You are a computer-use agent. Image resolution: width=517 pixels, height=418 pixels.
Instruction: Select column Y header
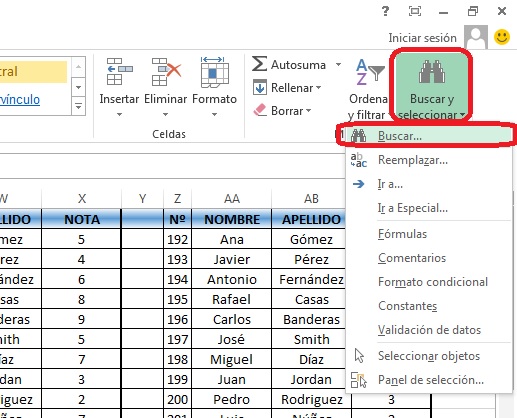point(142,199)
